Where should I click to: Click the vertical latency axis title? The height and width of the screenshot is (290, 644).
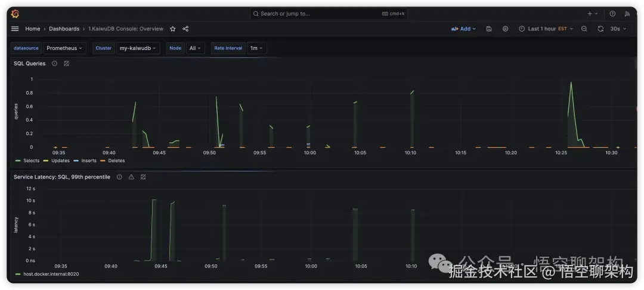click(16, 225)
